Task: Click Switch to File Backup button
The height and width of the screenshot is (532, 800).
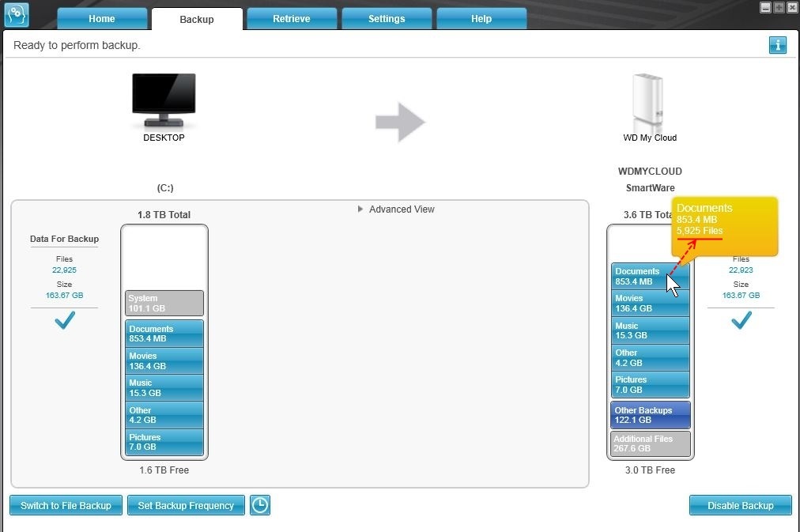Action: click(66, 505)
